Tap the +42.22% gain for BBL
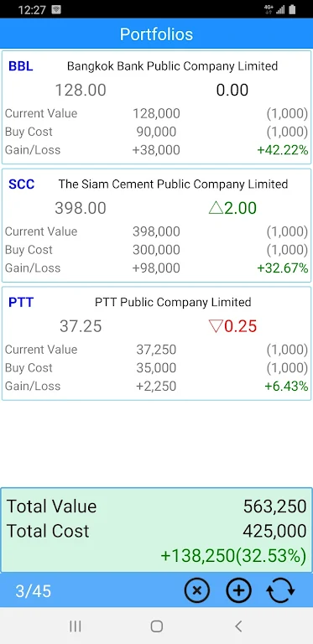Viewport: 313px width, 644px height. coord(283,150)
